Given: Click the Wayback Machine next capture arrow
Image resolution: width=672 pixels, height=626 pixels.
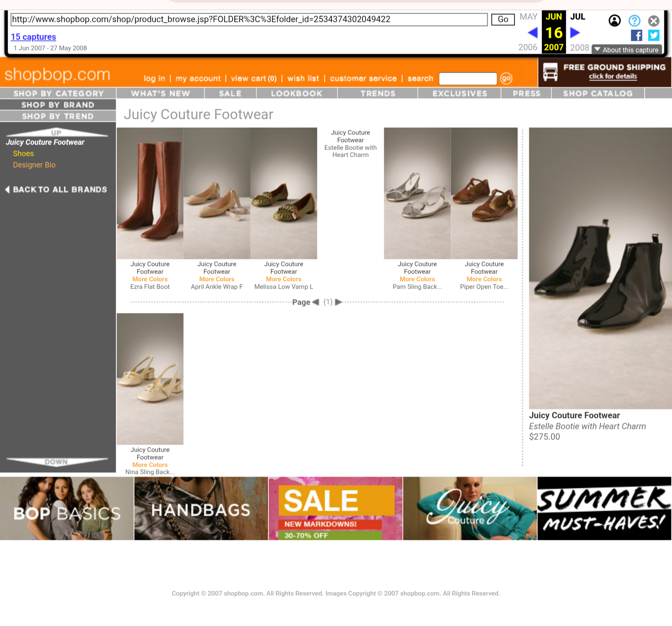Looking at the screenshot, I should pos(575,32).
